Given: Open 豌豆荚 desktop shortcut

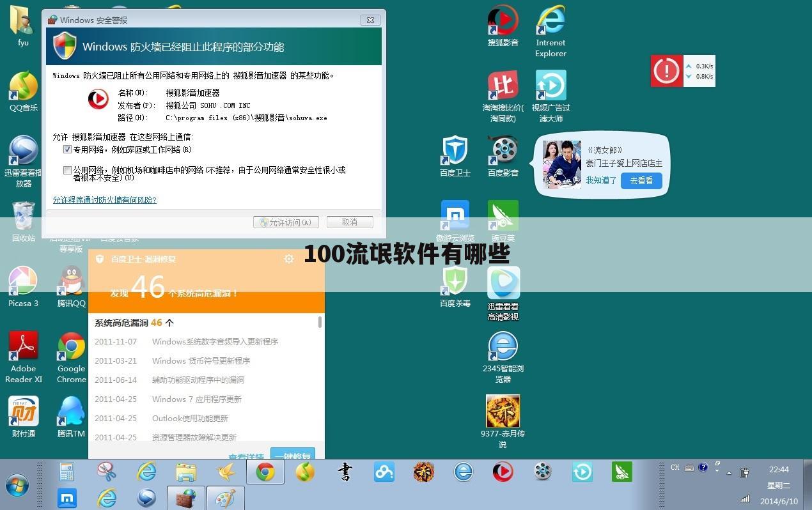Looking at the screenshot, I should click(x=503, y=221).
